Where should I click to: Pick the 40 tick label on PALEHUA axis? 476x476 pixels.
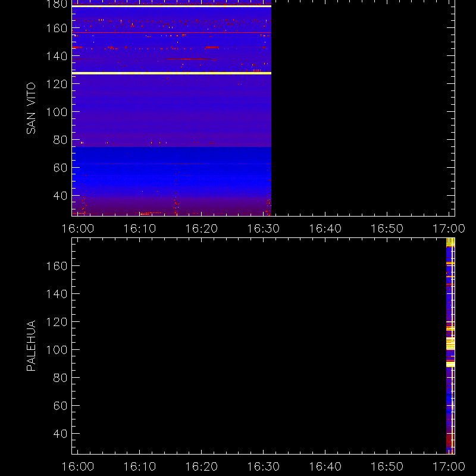(x=60, y=434)
